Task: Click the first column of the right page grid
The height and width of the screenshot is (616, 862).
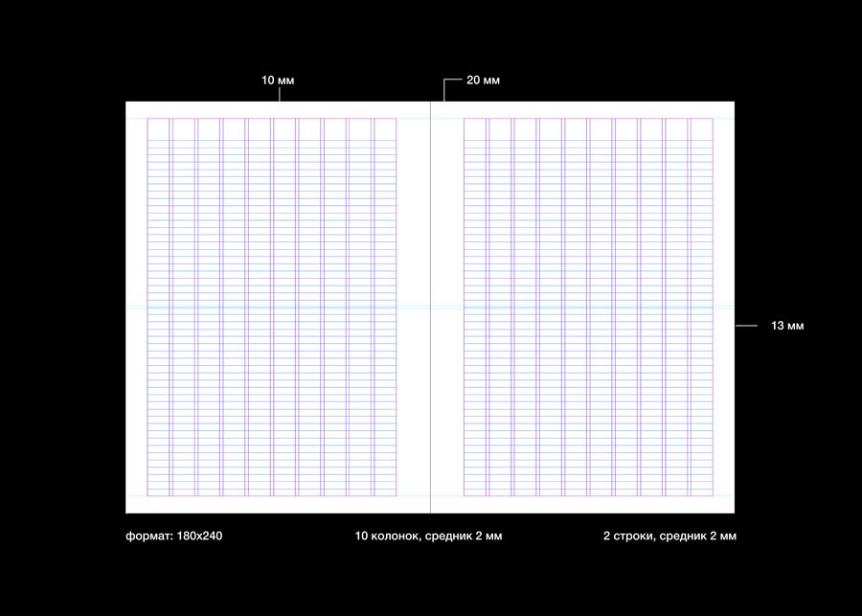Action: [475, 308]
